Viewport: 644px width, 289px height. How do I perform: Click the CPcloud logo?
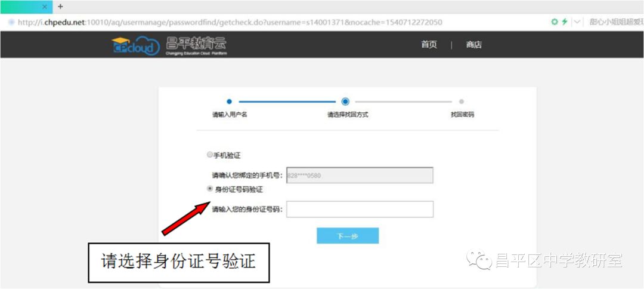(x=135, y=46)
